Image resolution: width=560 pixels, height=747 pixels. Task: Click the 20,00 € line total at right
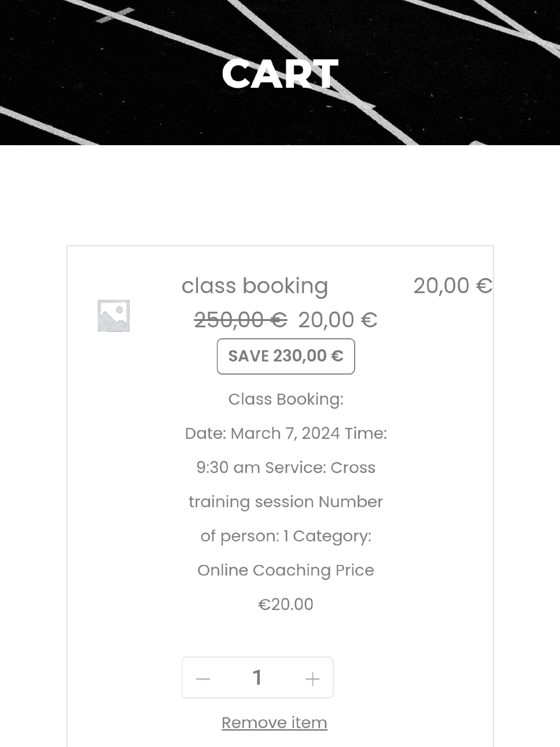click(453, 286)
